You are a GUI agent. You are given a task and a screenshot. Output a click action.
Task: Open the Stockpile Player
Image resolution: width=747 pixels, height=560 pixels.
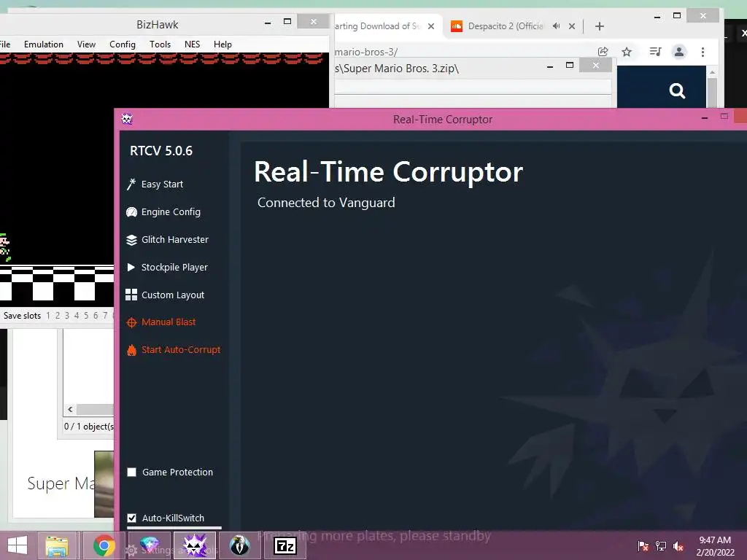[x=167, y=267]
